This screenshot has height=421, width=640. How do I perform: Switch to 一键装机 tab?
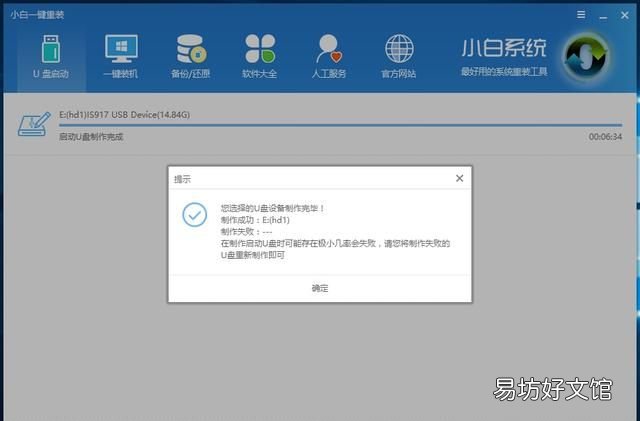click(121, 57)
